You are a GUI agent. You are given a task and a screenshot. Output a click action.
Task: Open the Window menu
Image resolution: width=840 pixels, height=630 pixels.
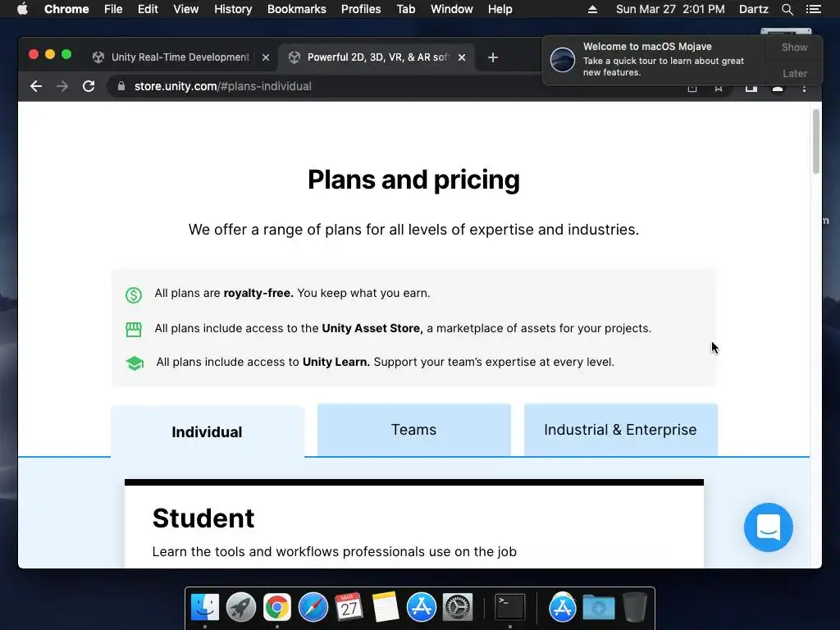pos(452,9)
